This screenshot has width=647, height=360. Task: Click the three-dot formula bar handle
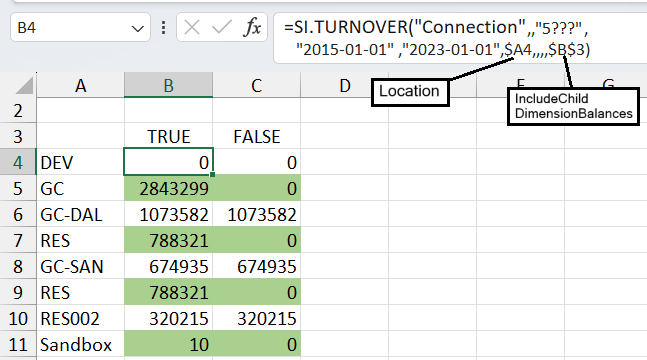click(x=164, y=28)
